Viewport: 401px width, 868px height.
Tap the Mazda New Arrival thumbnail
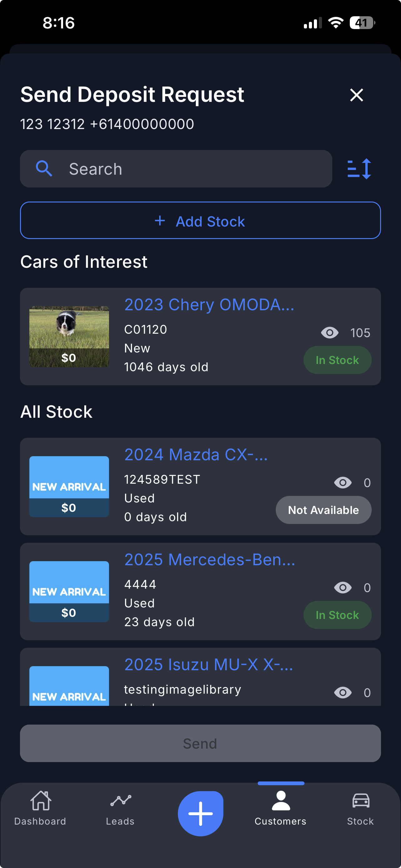(69, 486)
